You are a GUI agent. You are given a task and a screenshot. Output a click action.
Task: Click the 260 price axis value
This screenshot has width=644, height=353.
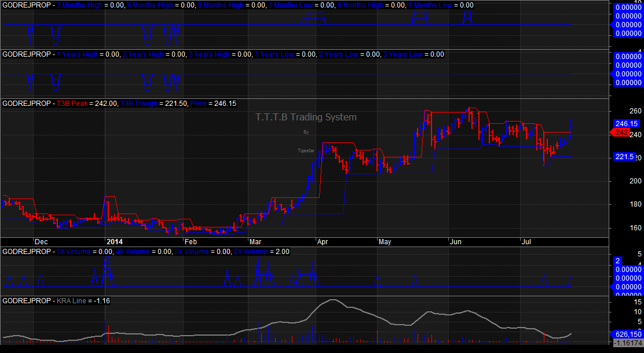635,111
